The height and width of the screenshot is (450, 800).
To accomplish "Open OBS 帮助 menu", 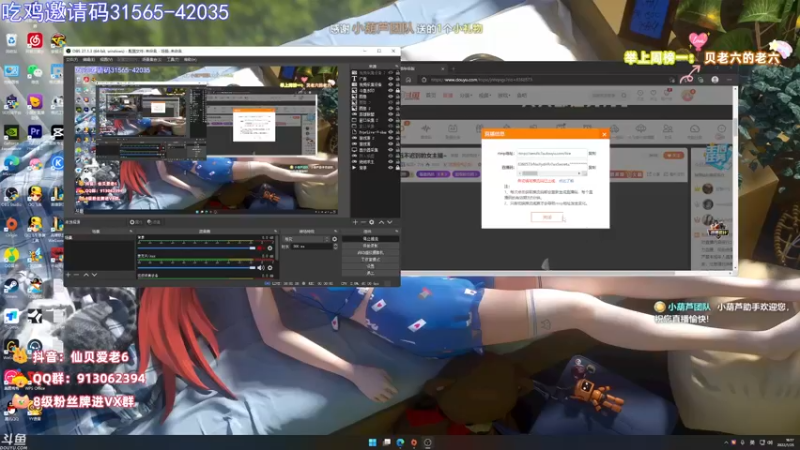I will [x=190, y=60].
